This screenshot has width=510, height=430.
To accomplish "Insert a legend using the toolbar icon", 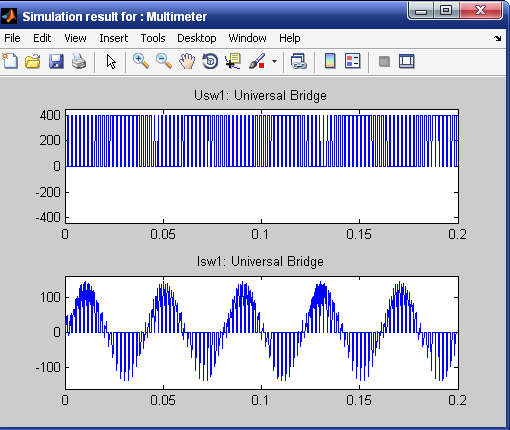I will click(352, 61).
